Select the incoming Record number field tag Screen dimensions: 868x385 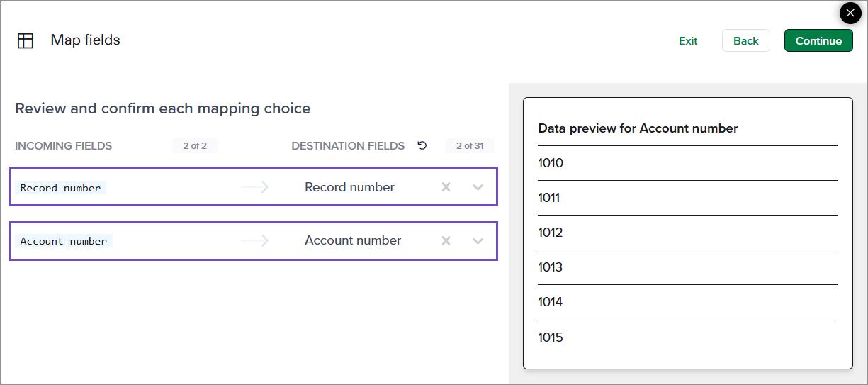click(x=61, y=188)
